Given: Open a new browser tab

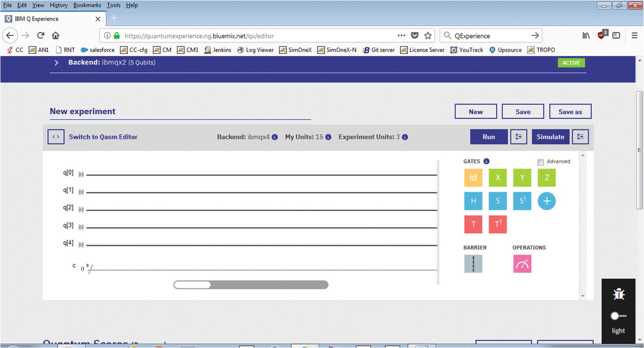Looking at the screenshot, I should coord(114,18).
